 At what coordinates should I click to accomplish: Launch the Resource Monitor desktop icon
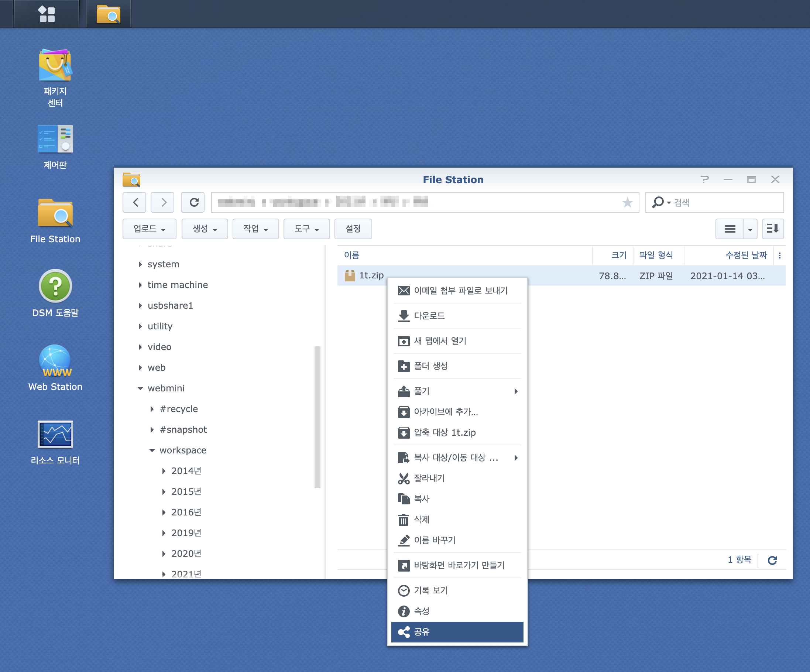[55, 435]
